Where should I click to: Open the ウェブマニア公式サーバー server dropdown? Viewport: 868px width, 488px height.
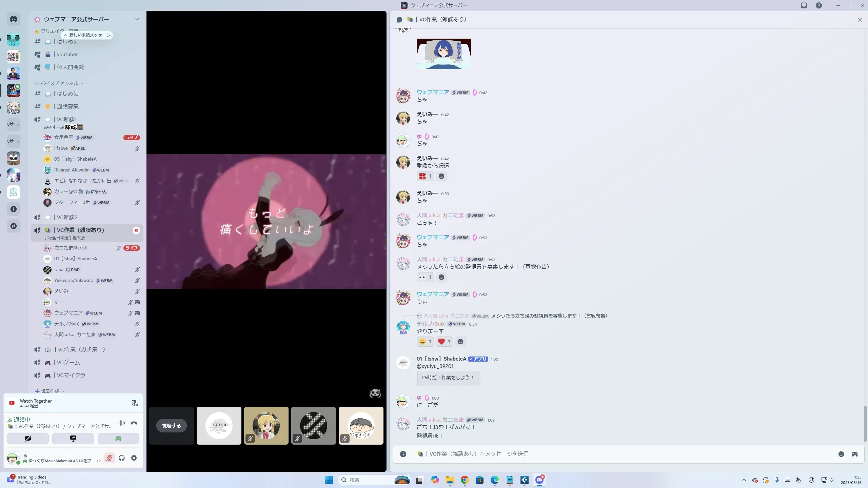click(x=137, y=19)
